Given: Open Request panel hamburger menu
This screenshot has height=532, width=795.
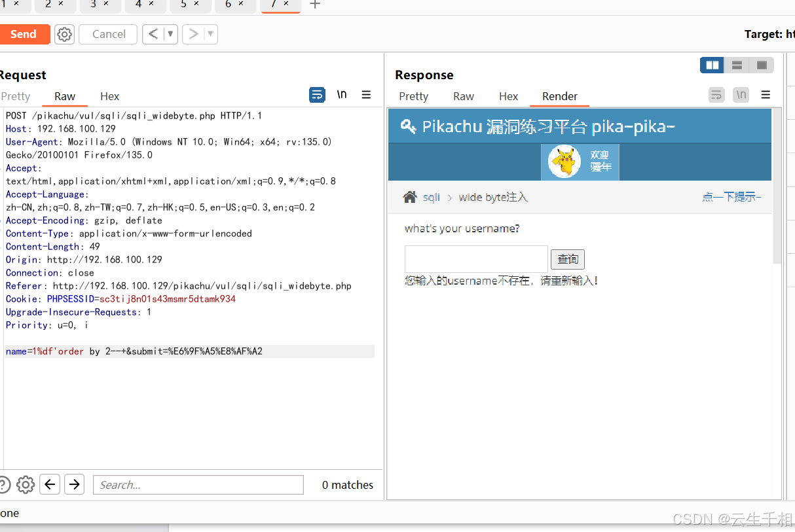Looking at the screenshot, I should (x=366, y=95).
